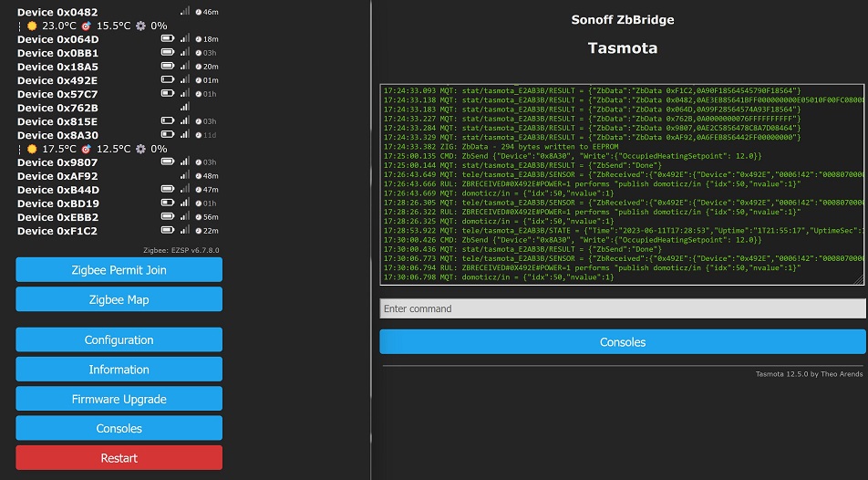The width and height of the screenshot is (868, 480).
Task: Click the 17:24:33.382 ZIG ZbData EEPROM log line
Action: click(501, 147)
